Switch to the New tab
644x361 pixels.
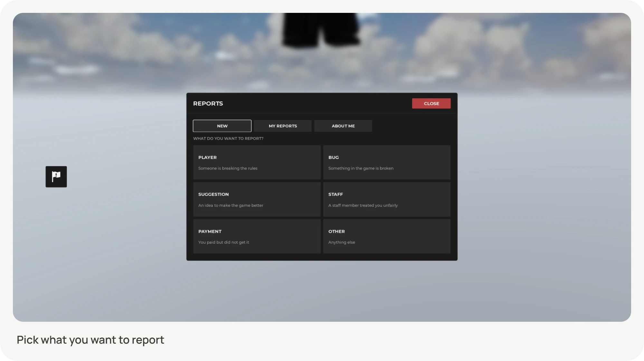tap(222, 126)
